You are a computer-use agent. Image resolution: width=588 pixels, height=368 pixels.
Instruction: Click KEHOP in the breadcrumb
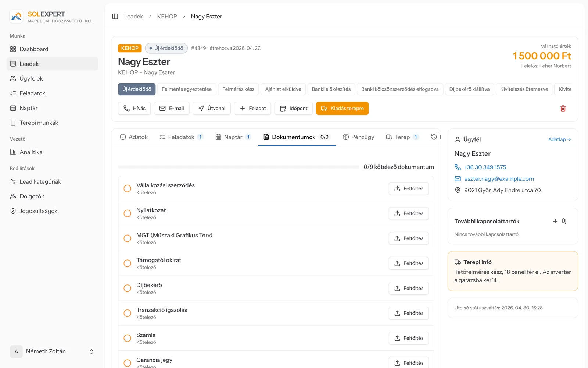click(167, 17)
